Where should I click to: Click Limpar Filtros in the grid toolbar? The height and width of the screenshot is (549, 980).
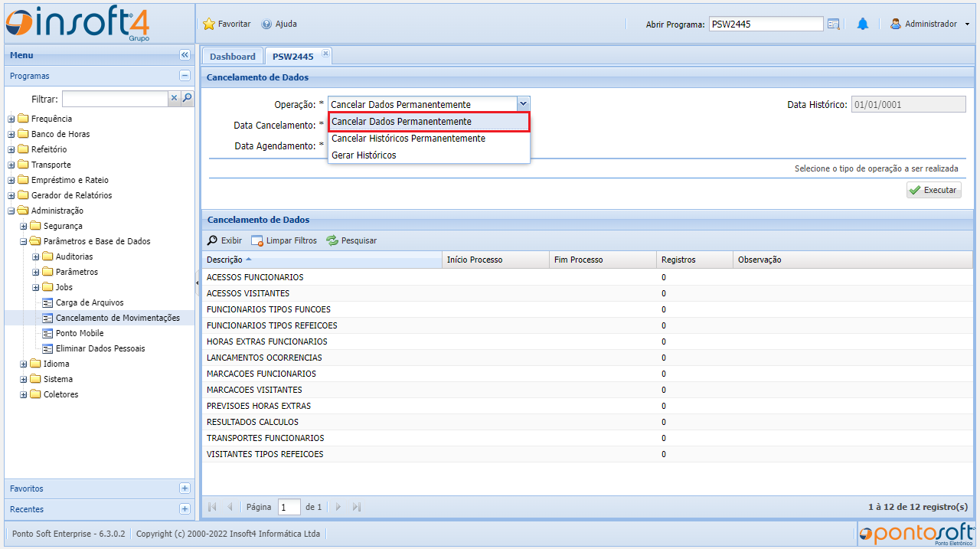pos(284,240)
